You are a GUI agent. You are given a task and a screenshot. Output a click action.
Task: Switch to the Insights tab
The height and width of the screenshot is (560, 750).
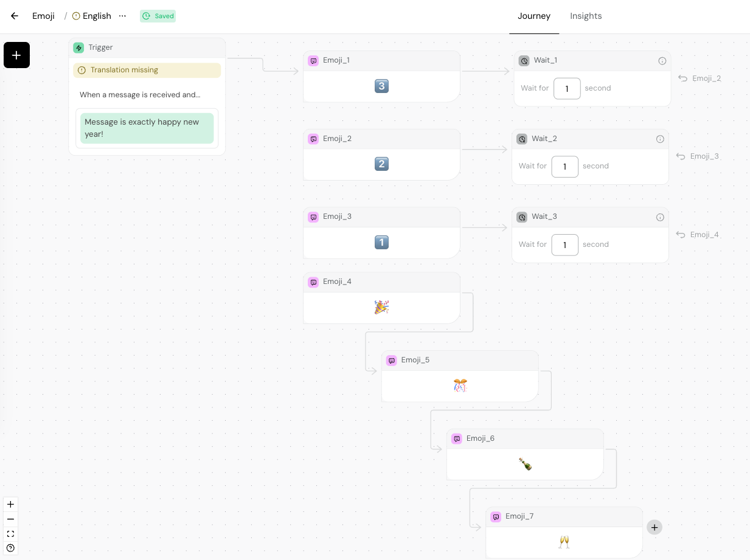click(x=586, y=16)
